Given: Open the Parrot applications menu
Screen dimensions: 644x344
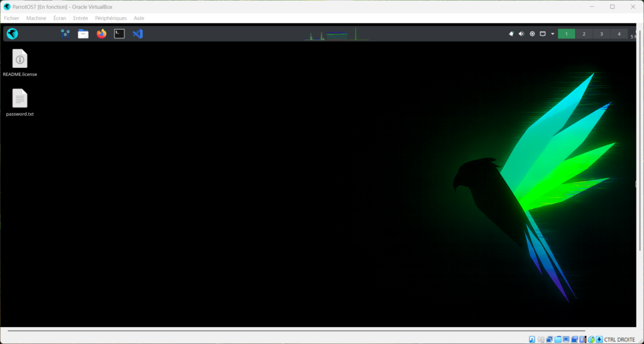Looking at the screenshot, I should click(13, 34).
